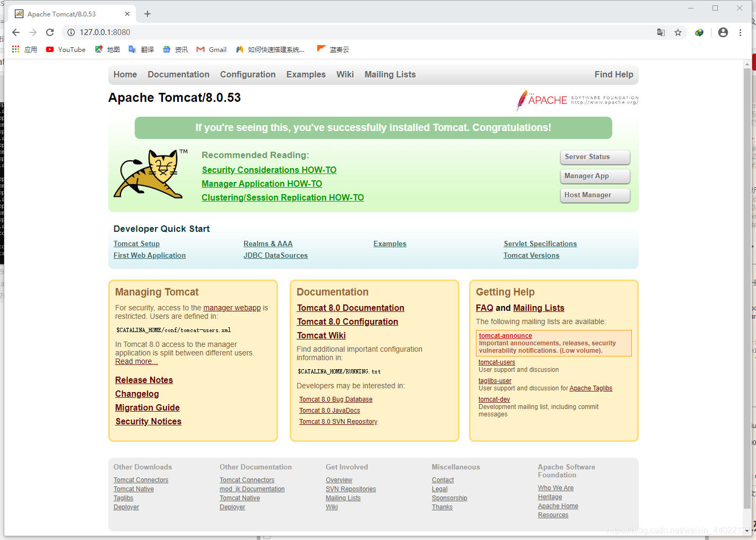Open the Tomcat Setup link
This screenshot has width=756, height=540.
[136, 244]
